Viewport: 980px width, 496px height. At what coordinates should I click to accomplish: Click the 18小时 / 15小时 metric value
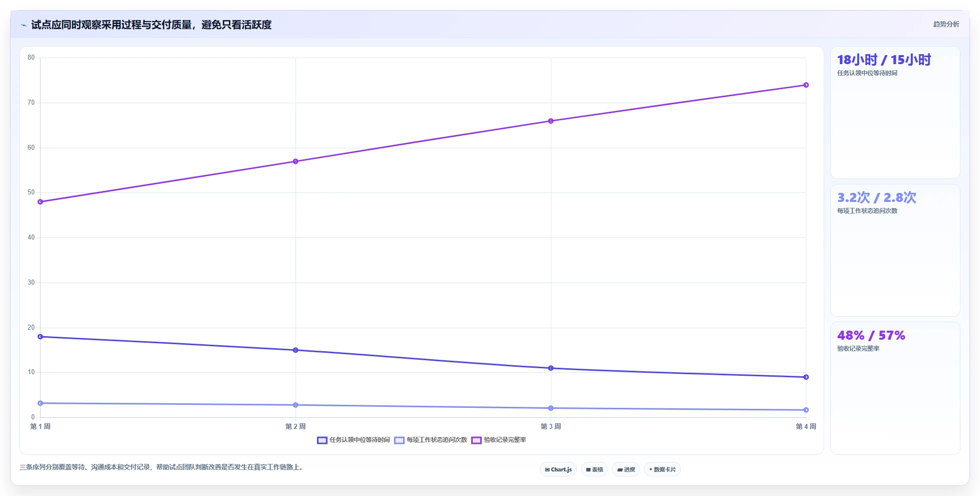point(884,60)
